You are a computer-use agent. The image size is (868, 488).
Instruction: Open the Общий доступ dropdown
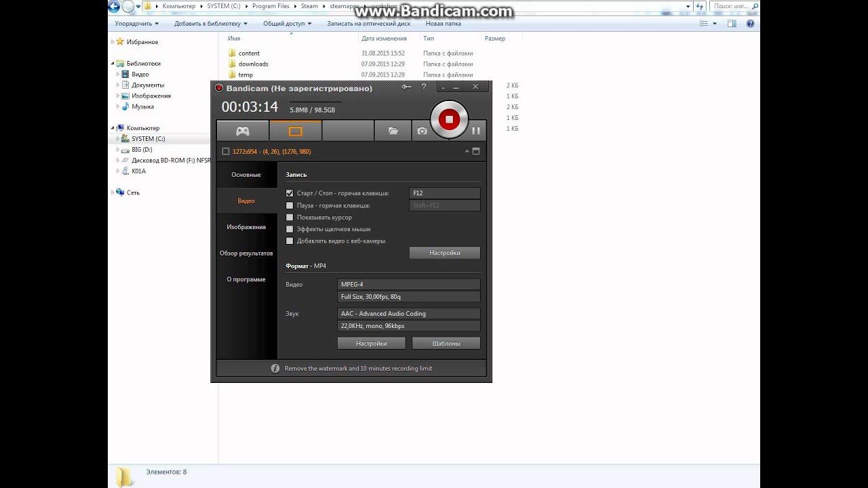tap(287, 23)
